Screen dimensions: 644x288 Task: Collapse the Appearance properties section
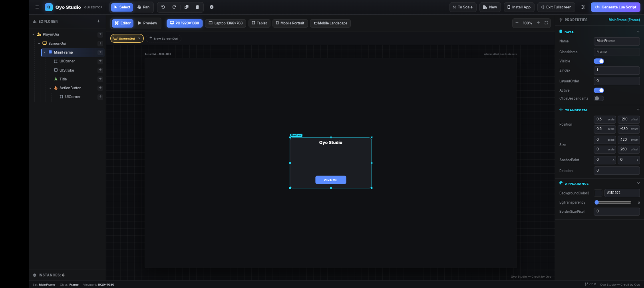click(638, 183)
